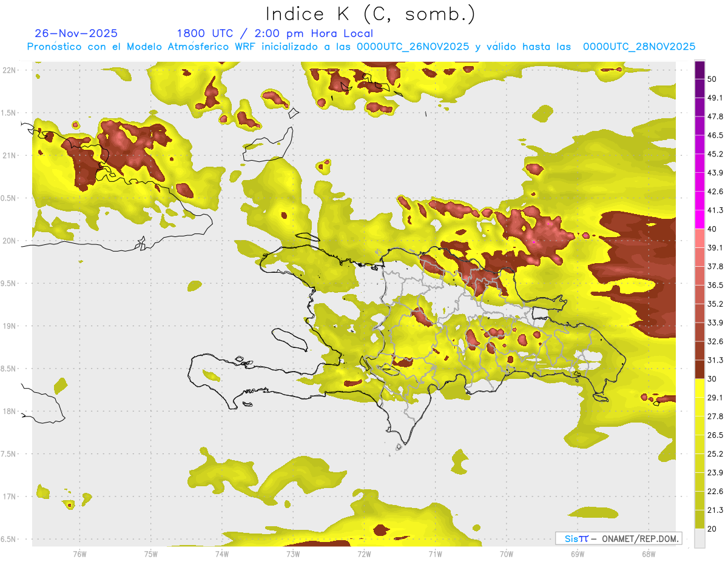This screenshot has width=728, height=562.
Task: Click longitude axis label '68W'
Action: 649,554
